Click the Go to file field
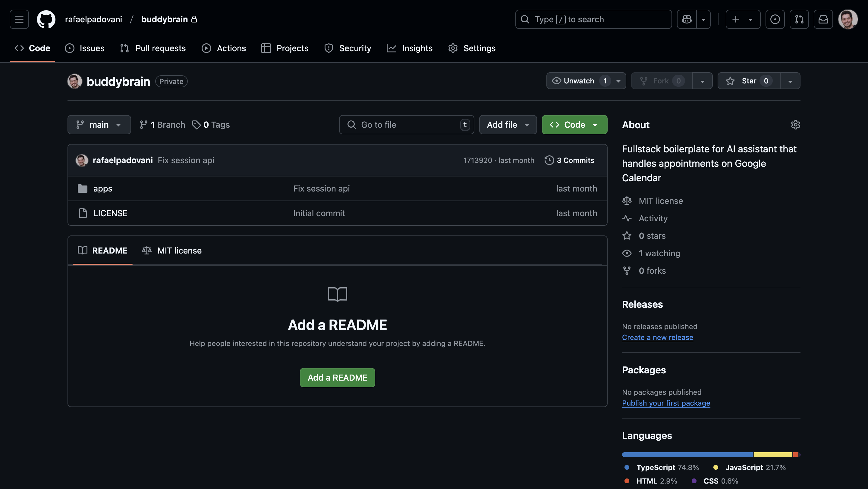868x489 pixels. coord(406,125)
